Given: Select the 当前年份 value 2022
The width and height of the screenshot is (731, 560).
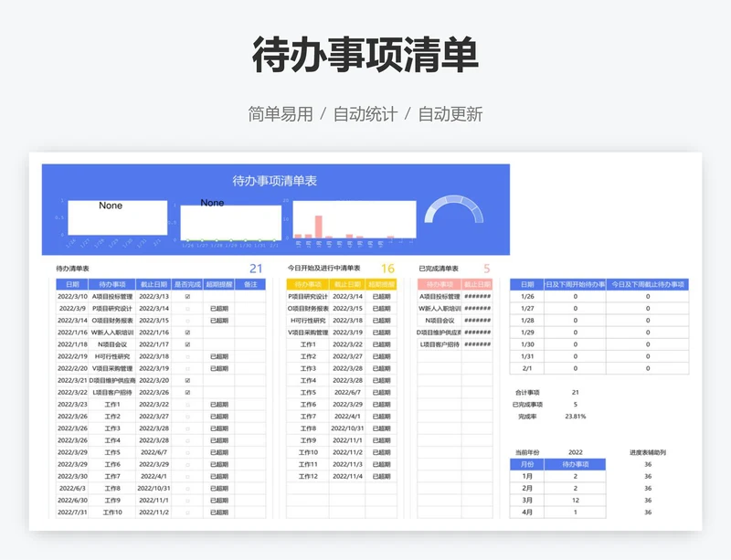Looking at the screenshot, I should click(x=576, y=452).
